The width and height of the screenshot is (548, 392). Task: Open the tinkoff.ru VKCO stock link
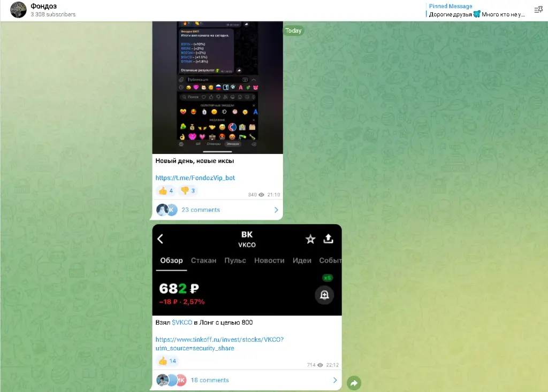(219, 344)
